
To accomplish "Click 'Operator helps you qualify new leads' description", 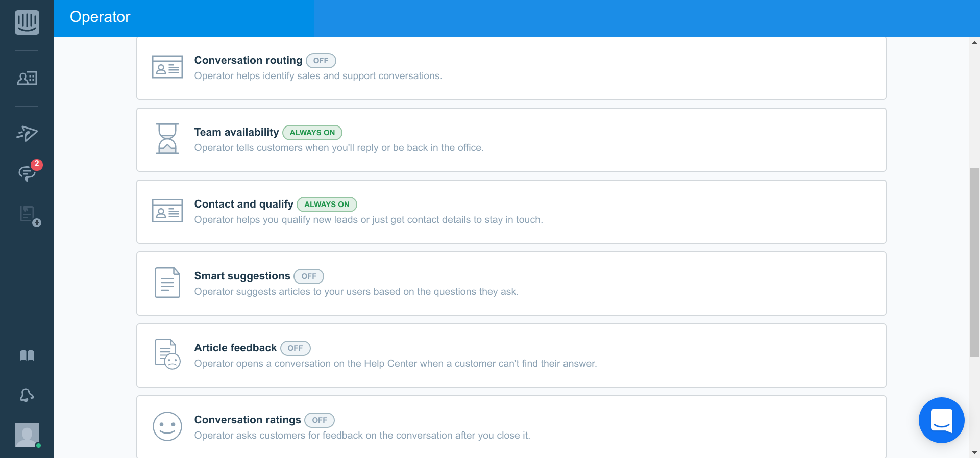I will [369, 220].
